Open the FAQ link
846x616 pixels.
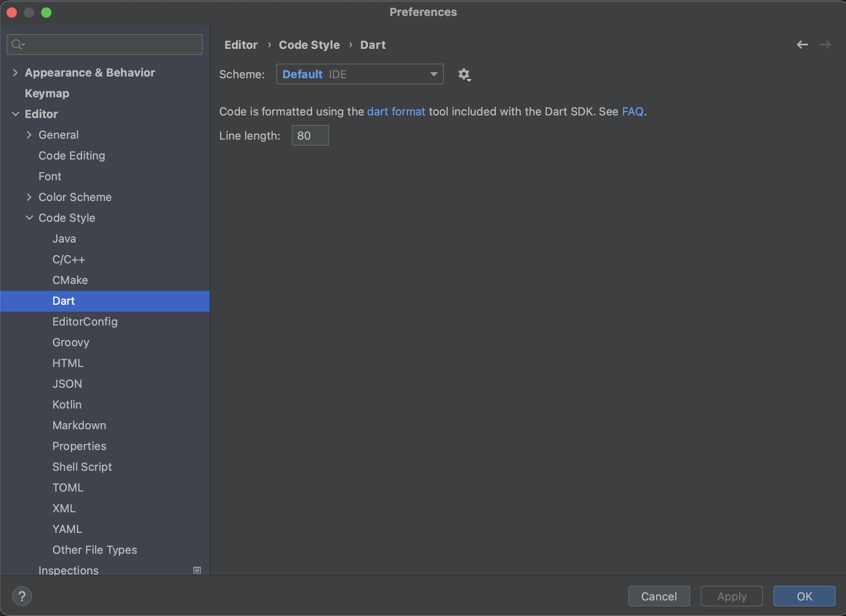632,112
